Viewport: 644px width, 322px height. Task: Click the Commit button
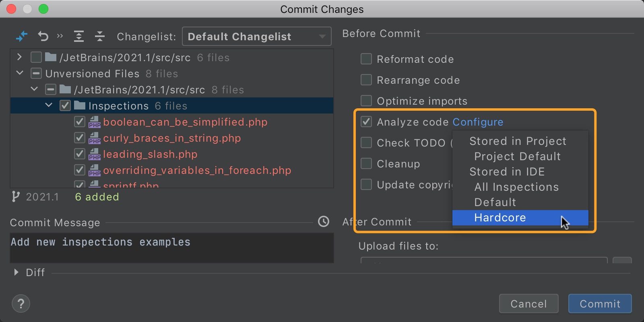[x=600, y=303]
